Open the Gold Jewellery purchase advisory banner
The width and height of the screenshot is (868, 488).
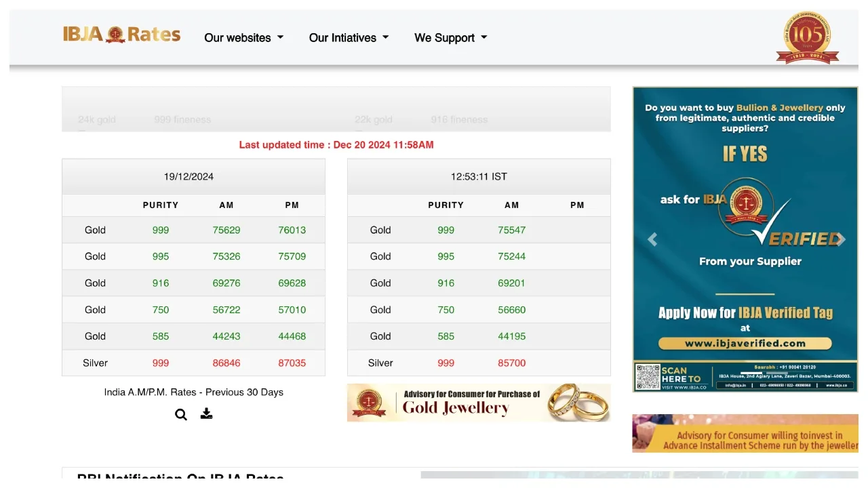point(478,403)
